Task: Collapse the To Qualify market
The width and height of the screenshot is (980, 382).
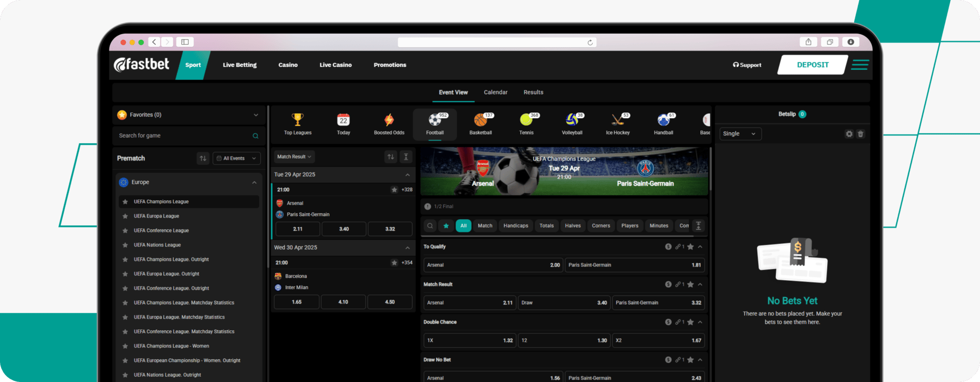Action: 700,247
